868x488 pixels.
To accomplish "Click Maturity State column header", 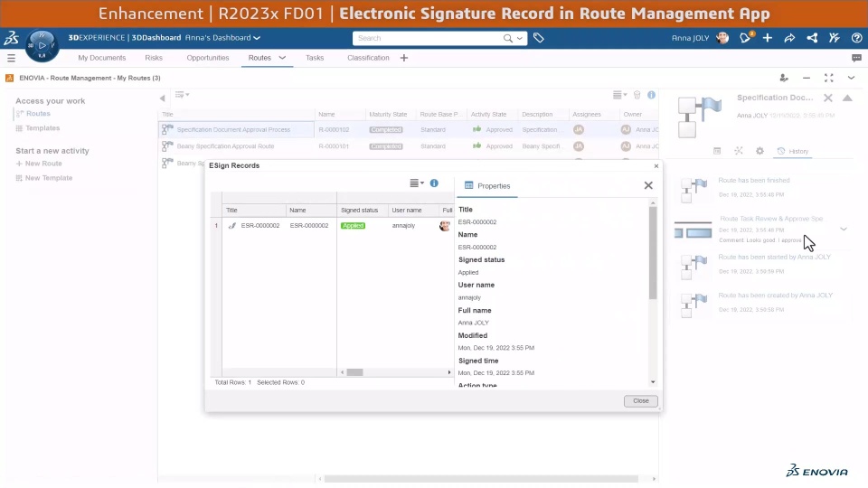I will pyautogui.click(x=388, y=114).
